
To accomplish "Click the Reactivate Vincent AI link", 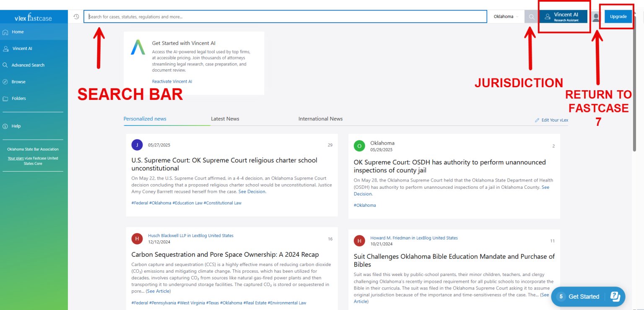I will click(x=172, y=81).
